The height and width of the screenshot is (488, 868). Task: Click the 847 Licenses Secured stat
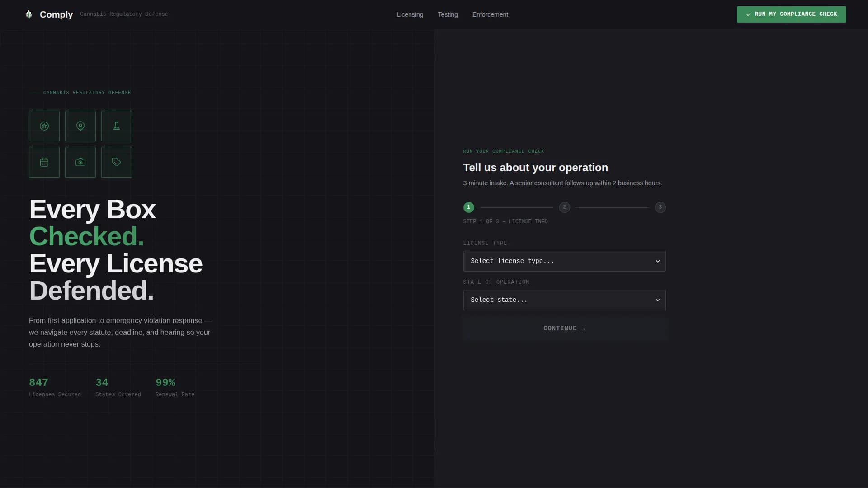(x=55, y=388)
